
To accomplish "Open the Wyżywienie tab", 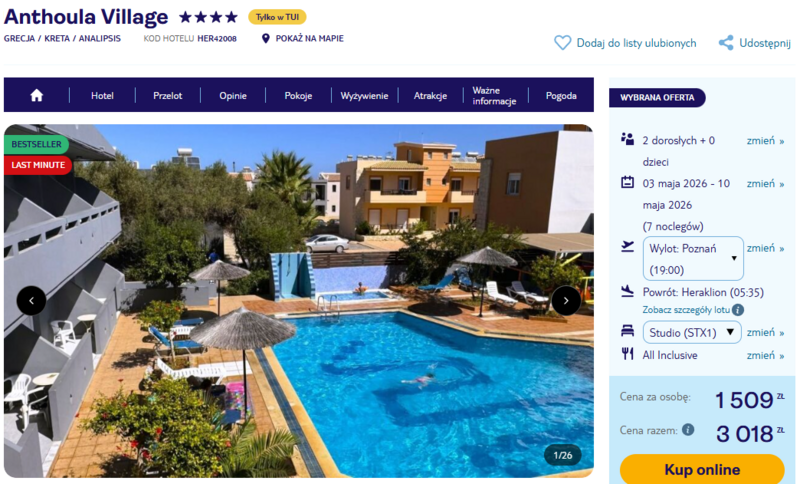I will (x=364, y=96).
